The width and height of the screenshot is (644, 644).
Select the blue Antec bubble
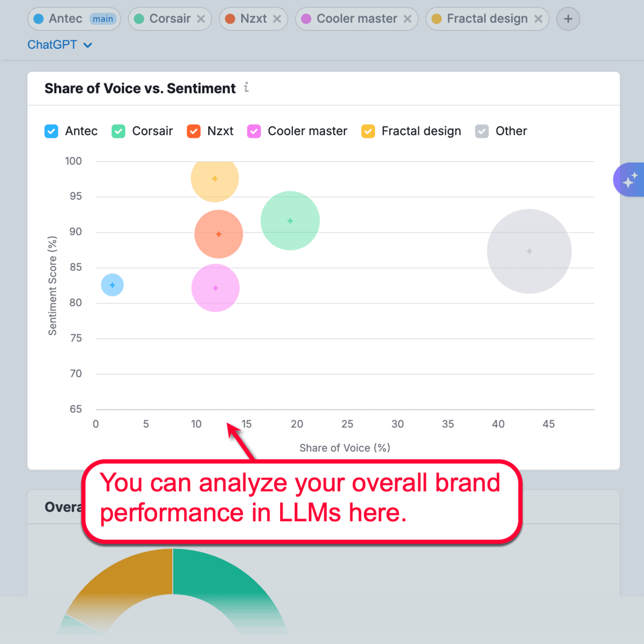[112, 285]
